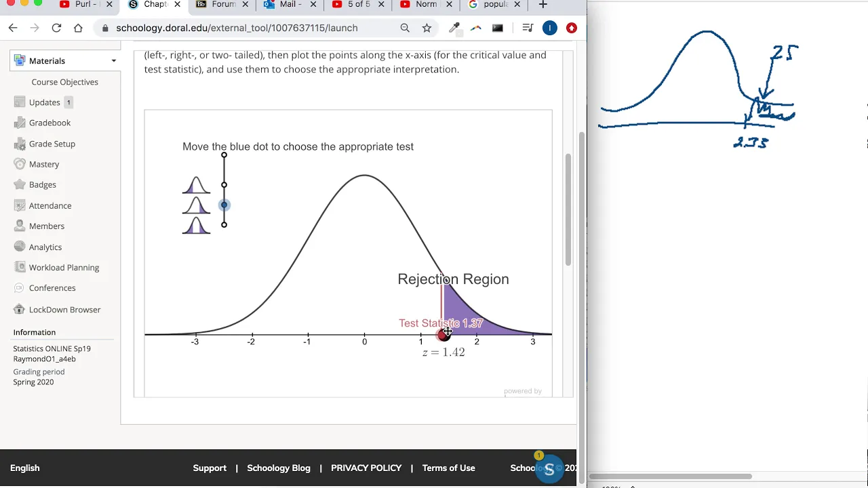Open the blue profile avatar in Chrome
The height and width of the screenshot is (488, 868).
pyautogui.click(x=550, y=28)
